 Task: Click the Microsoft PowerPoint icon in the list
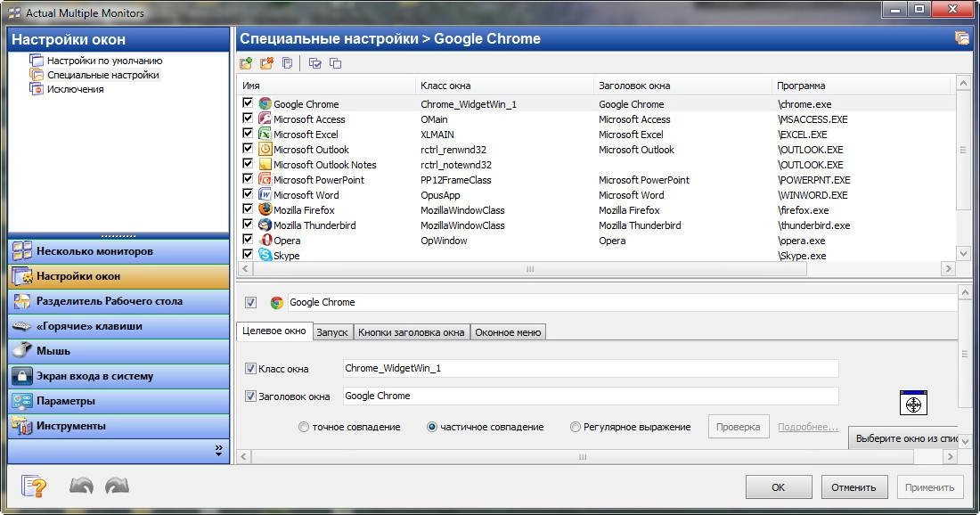265,179
